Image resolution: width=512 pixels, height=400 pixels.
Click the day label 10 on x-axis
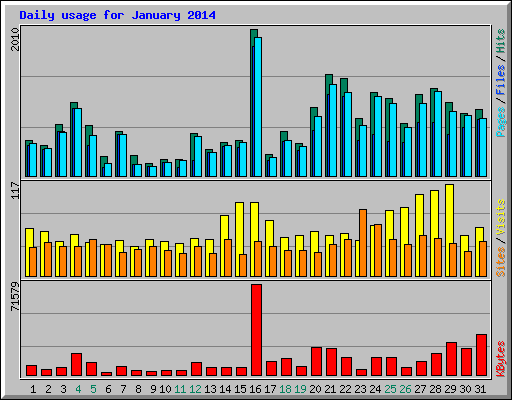coord(165,389)
